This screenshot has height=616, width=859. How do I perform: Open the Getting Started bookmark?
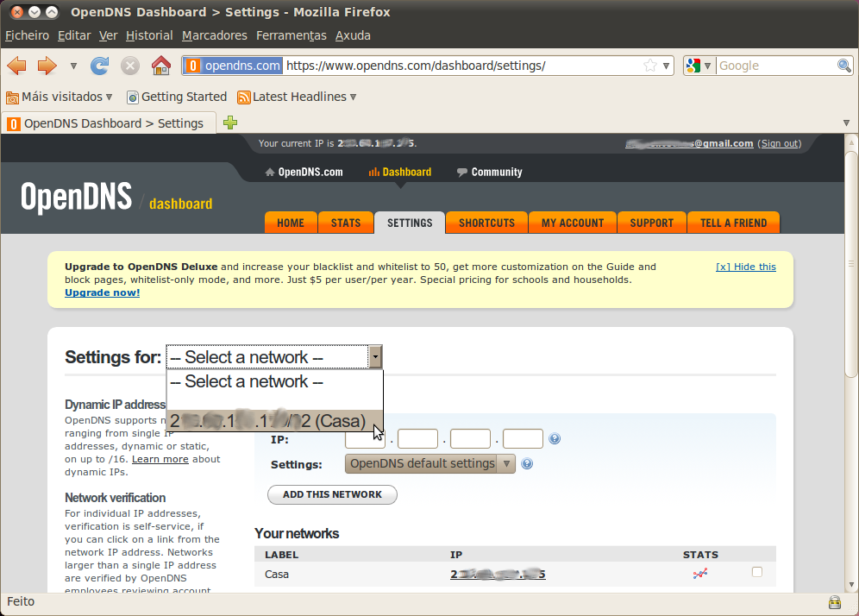click(x=177, y=97)
